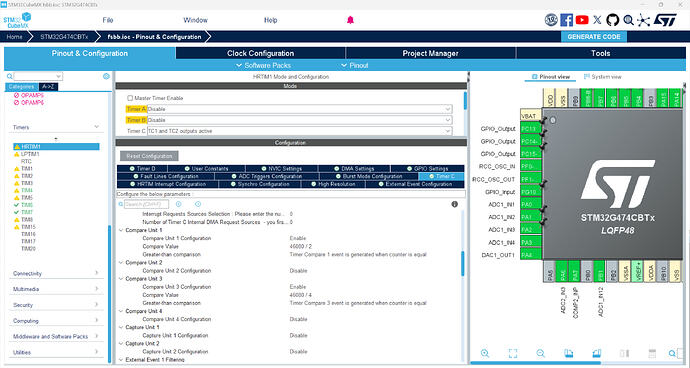Collapse the Compare Unit 1 section

click(121, 230)
